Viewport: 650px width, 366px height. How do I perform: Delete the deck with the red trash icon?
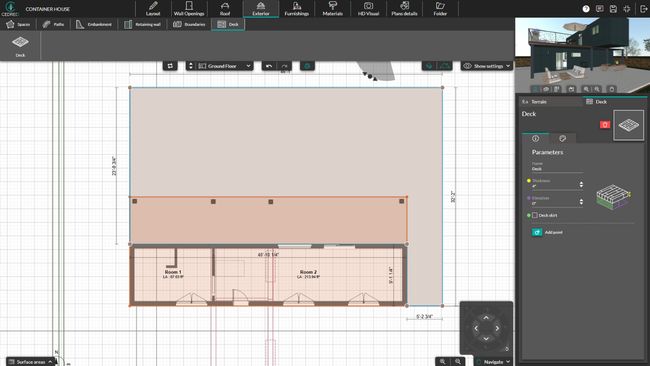coord(605,125)
